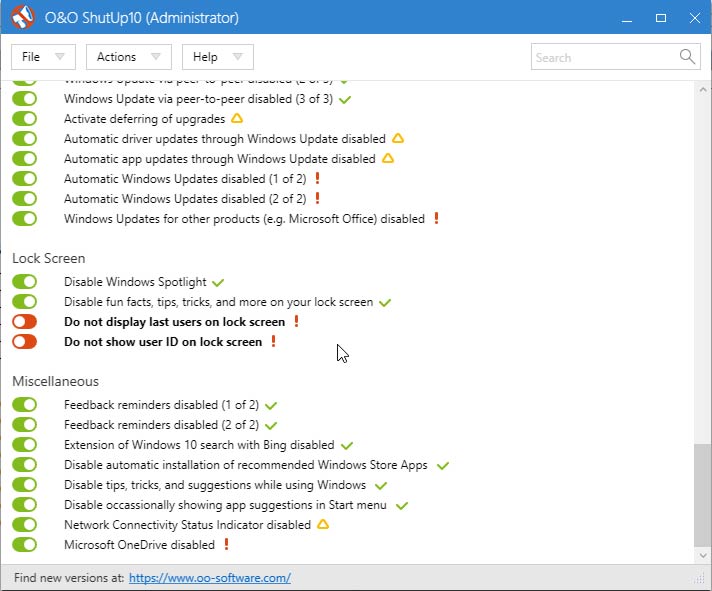Screen dimensions: 712x591
Task: Toggle Feedback reminders disabled (1 of 2) switch
Action: (25, 404)
